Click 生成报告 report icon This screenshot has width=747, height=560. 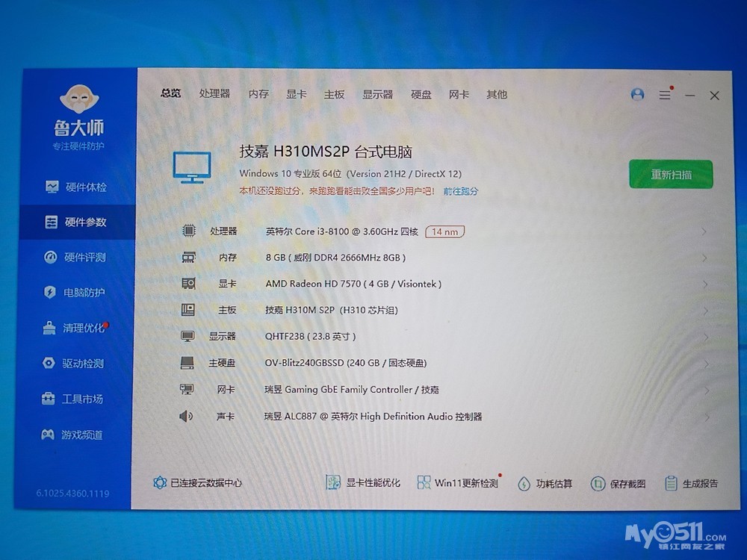671,484
